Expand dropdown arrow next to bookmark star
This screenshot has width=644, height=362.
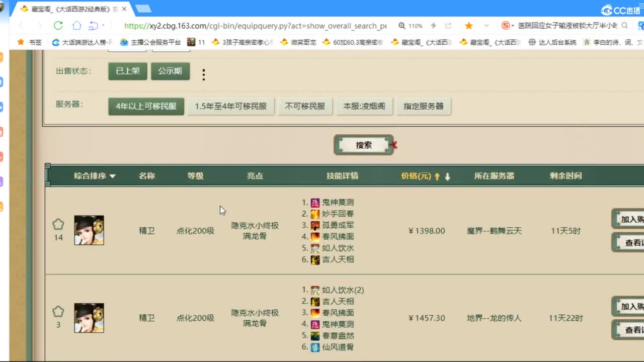(x=486, y=26)
